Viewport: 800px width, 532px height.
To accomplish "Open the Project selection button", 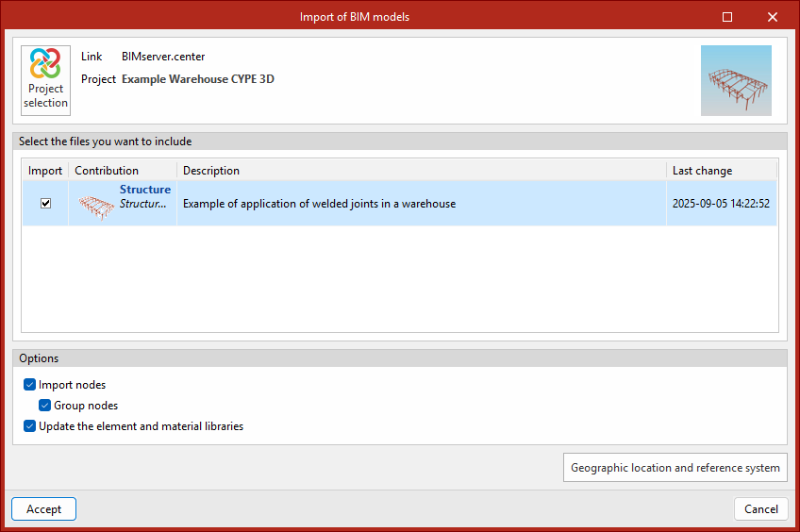I will tap(45, 80).
